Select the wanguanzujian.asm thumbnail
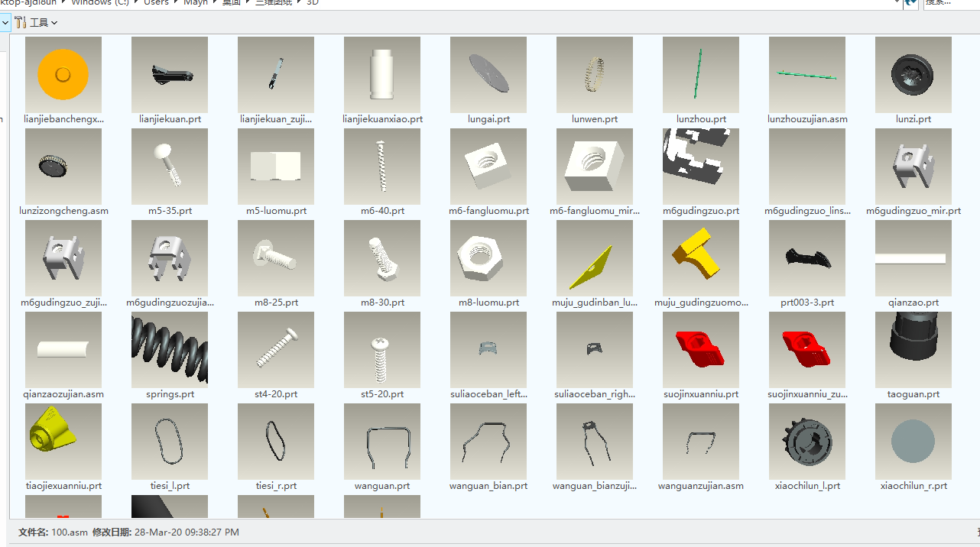Screen dimensions: 980x547 pyautogui.click(x=701, y=442)
